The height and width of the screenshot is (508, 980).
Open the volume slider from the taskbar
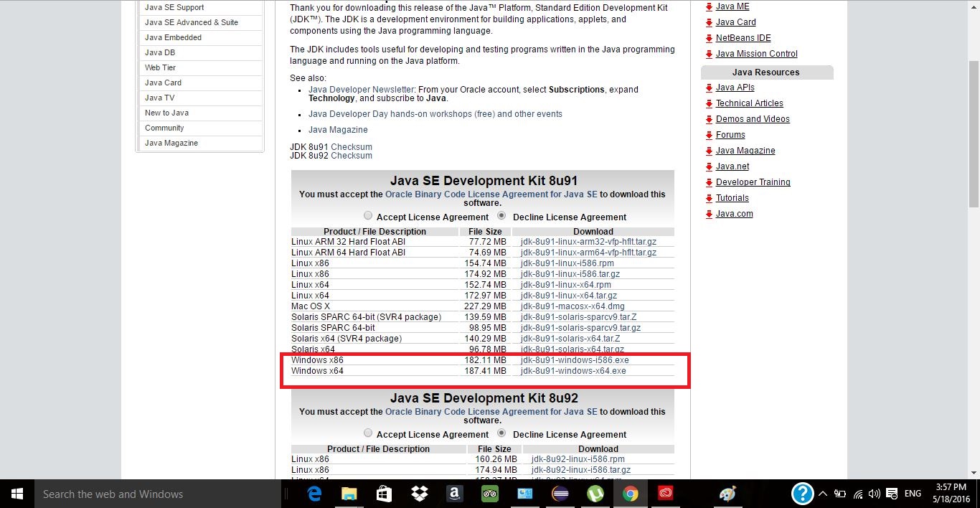[875, 494]
